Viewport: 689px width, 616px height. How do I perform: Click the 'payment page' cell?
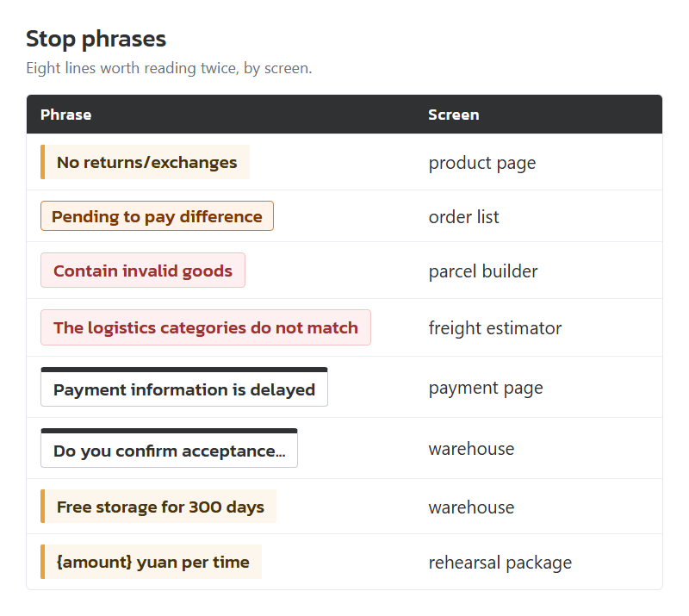coord(486,389)
